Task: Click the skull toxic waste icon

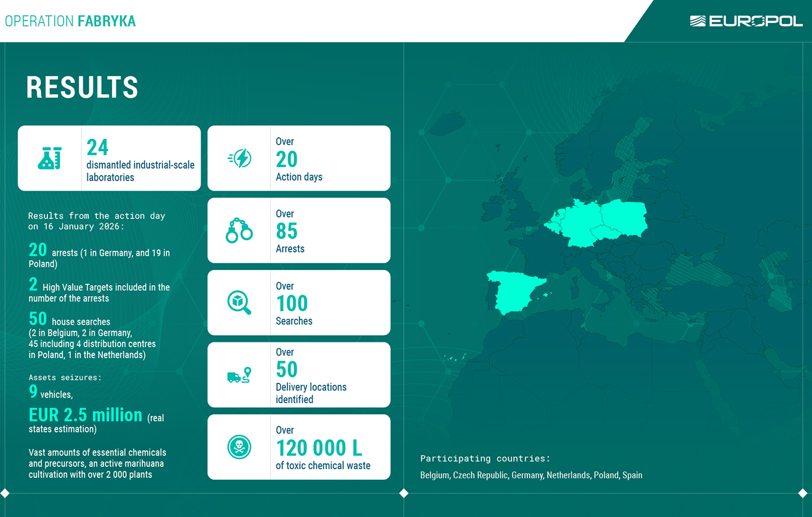Action: click(239, 447)
